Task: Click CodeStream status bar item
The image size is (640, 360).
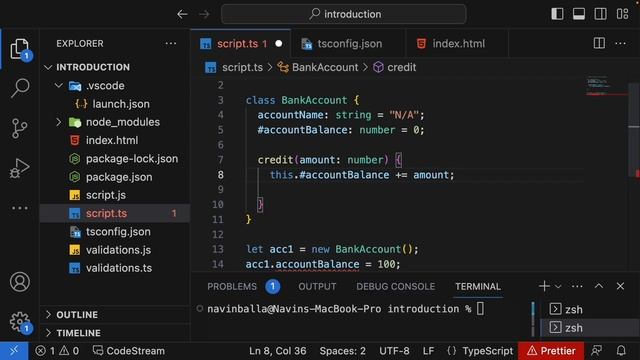Action: 129,351
